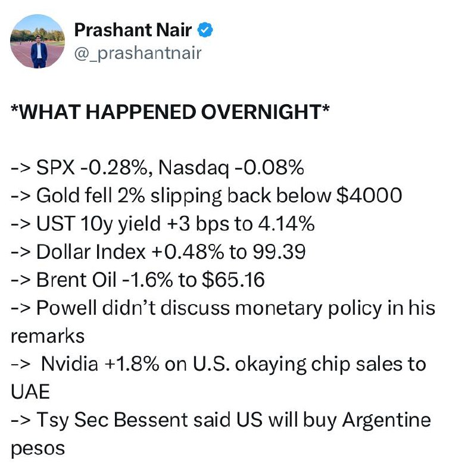Image resolution: width=474 pixels, height=476 pixels.
Task: Click Prashant Nair's profile avatar photo
Action: point(38,40)
